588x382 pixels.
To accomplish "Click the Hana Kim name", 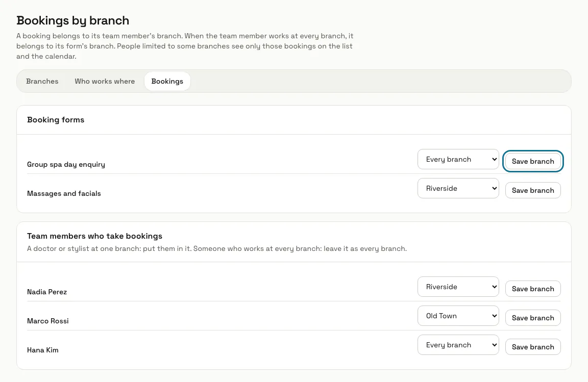I will [x=43, y=350].
